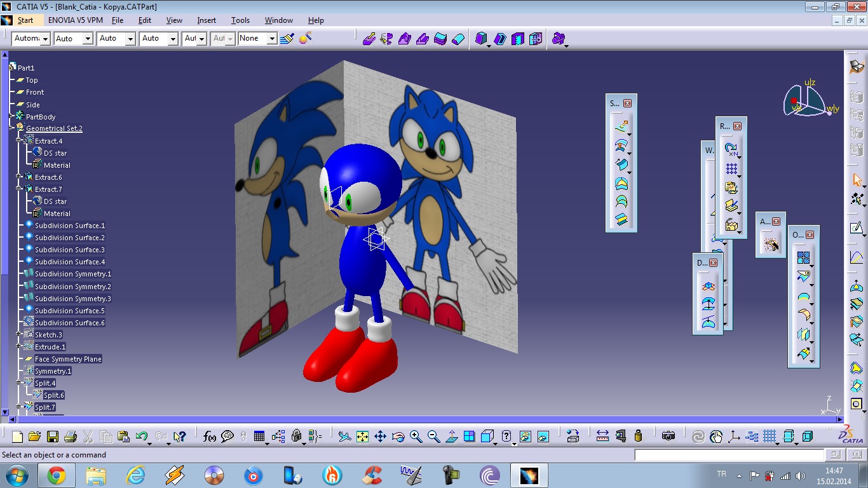The height and width of the screenshot is (488, 868).
Task: Click the Measure Between ruler icon
Action: click(x=602, y=436)
